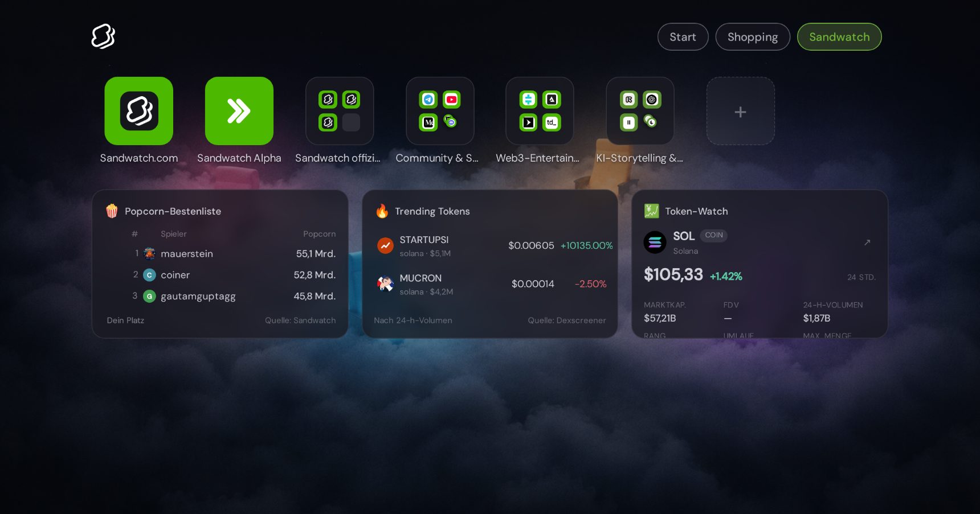Click the STARTUPSI token icon
This screenshot has height=514, width=980.
click(386, 245)
